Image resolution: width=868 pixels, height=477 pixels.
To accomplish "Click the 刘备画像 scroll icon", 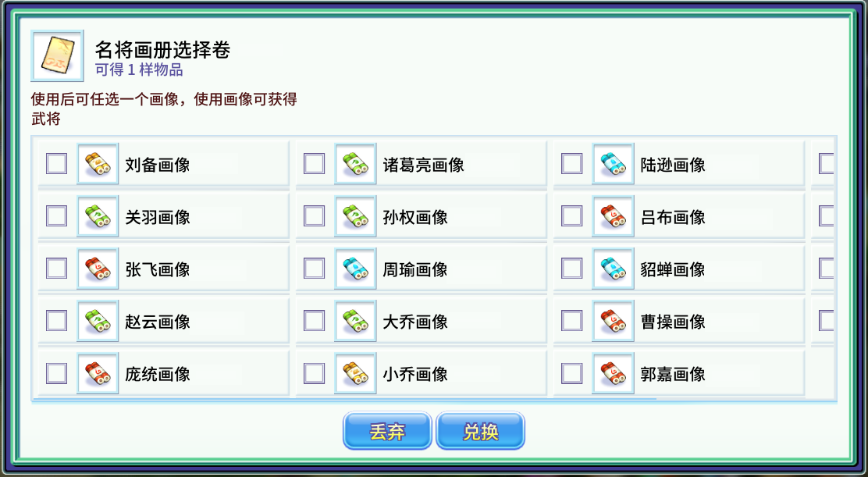I will coord(98,164).
